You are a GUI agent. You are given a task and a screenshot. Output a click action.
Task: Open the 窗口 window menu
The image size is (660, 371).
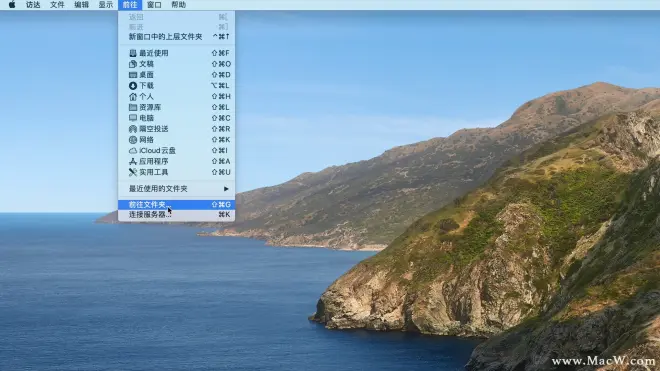pos(154,5)
